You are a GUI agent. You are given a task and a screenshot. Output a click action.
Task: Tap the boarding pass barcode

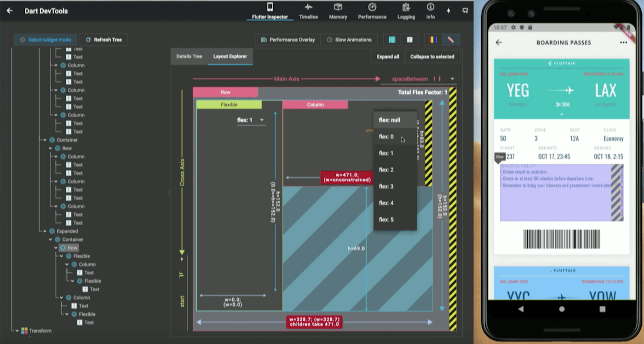(x=562, y=239)
